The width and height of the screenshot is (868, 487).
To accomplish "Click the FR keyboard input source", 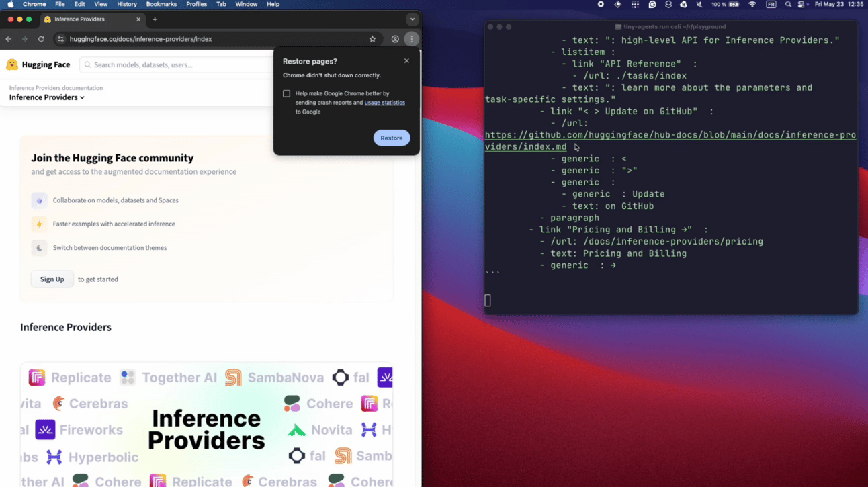I will [771, 4].
